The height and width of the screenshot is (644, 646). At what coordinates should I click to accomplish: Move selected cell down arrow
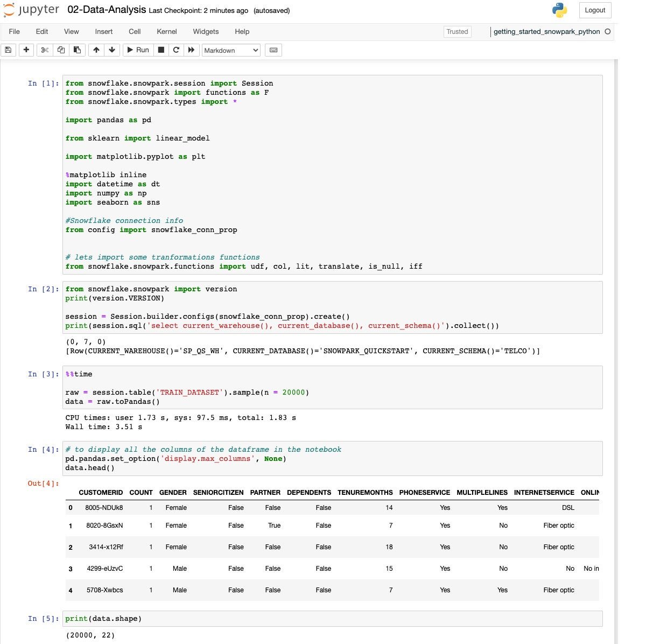pos(112,50)
